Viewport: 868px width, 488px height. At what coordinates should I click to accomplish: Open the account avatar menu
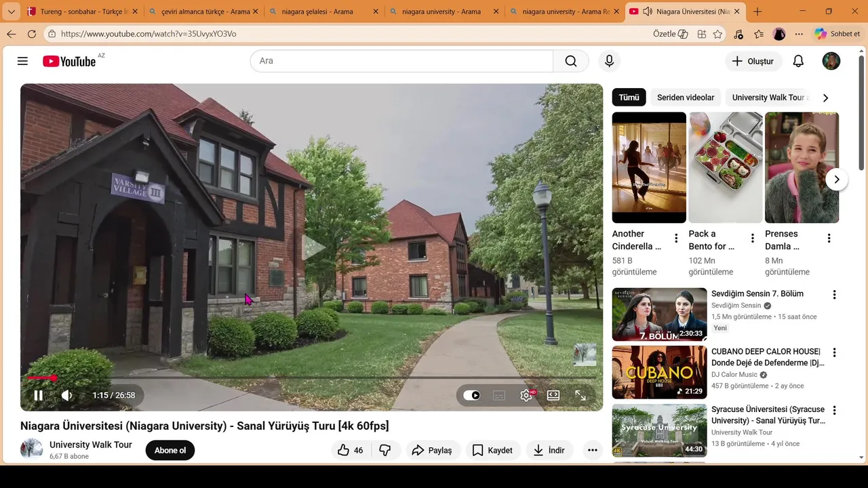pyautogui.click(x=831, y=61)
